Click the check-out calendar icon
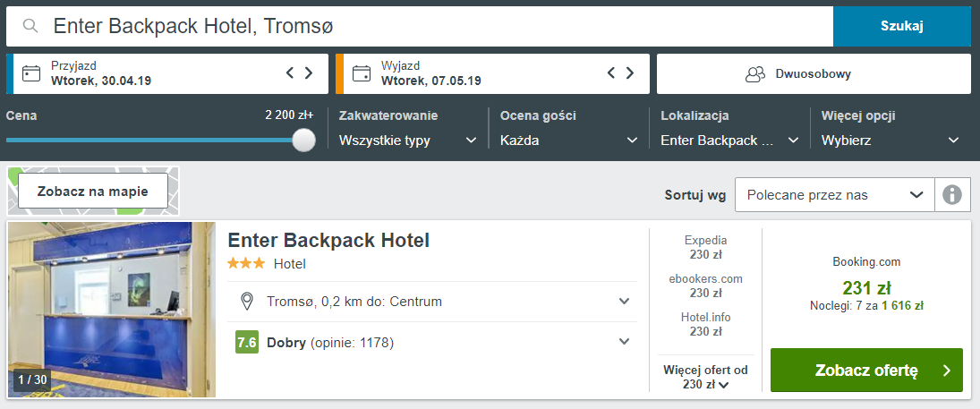The width and height of the screenshot is (980, 409). [x=362, y=73]
